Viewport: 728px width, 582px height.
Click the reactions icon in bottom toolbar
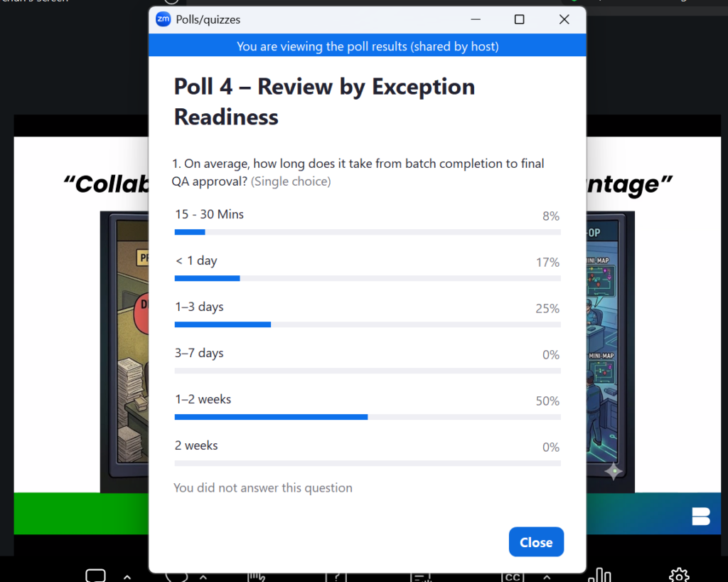[x=177, y=576]
